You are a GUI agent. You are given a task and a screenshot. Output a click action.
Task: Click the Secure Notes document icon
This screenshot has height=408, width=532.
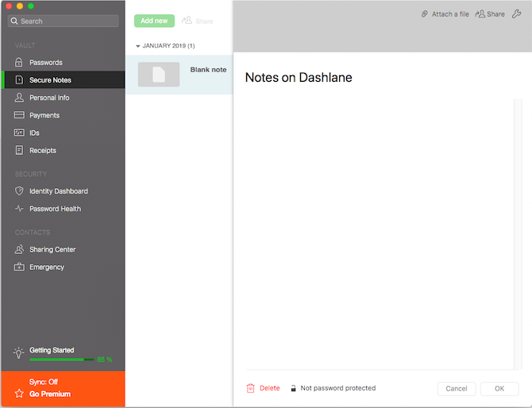point(19,80)
